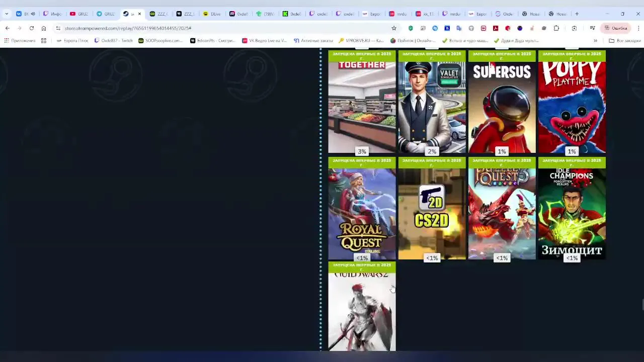Open the Европа Плюс bookmark
644x362 pixels.
72,41
